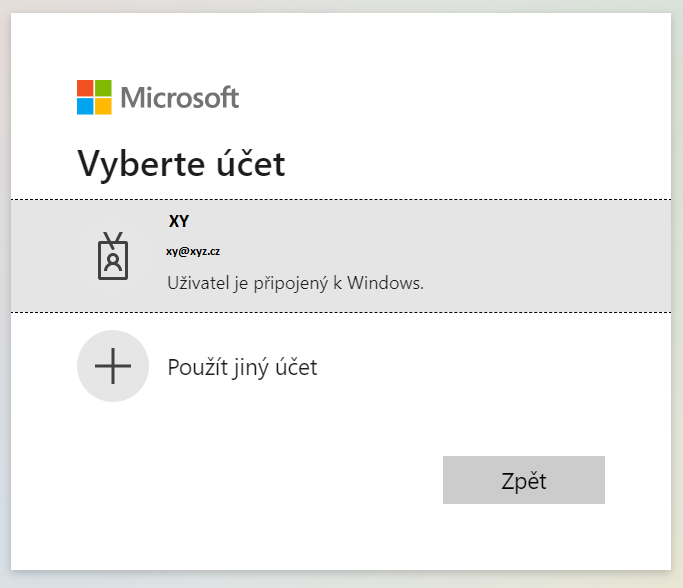Click the empty right side of the XY account row
The width and height of the screenshot is (683, 588).
pos(560,255)
